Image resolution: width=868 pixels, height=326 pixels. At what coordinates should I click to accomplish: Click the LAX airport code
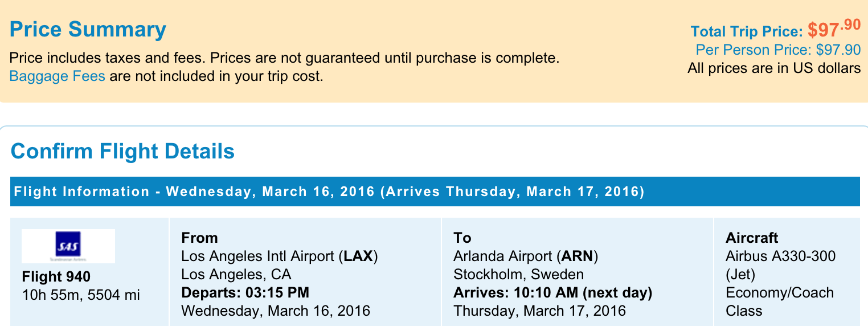[x=358, y=256]
